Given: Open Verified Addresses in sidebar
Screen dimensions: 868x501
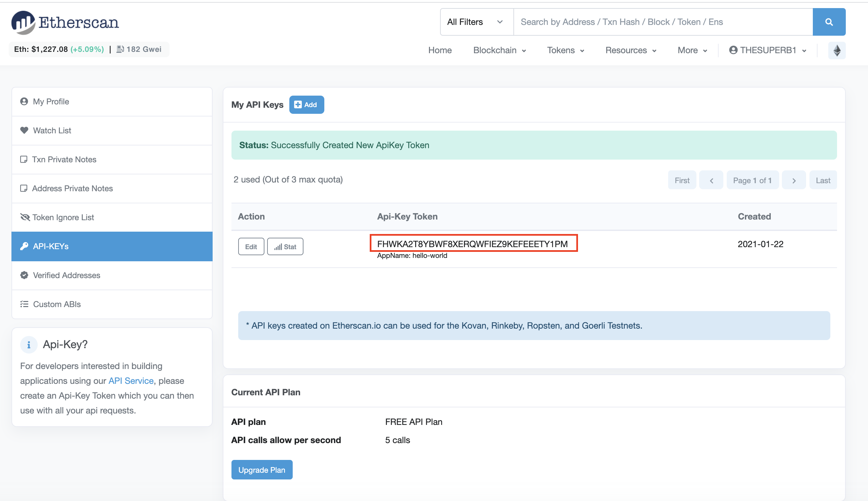Looking at the screenshot, I should [66, 275].
